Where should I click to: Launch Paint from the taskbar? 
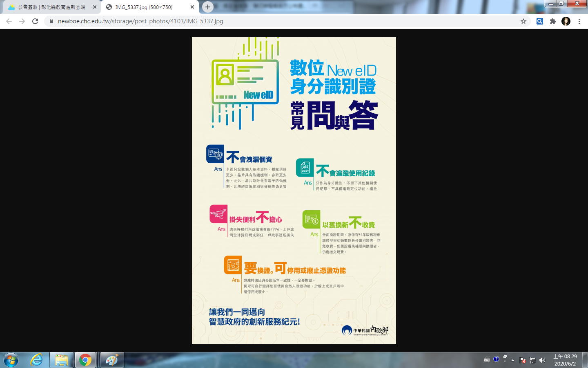[112, 360]
